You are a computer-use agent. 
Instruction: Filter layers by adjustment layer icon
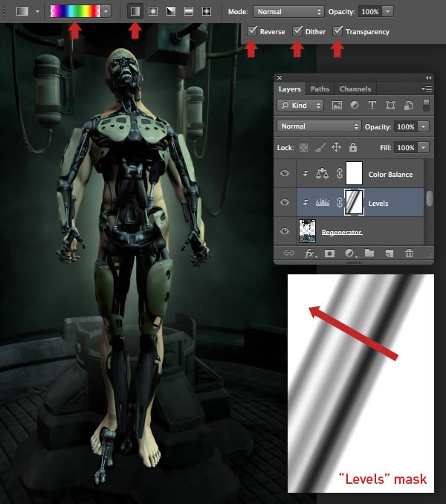pyautogui.click(x=355, y=105)
